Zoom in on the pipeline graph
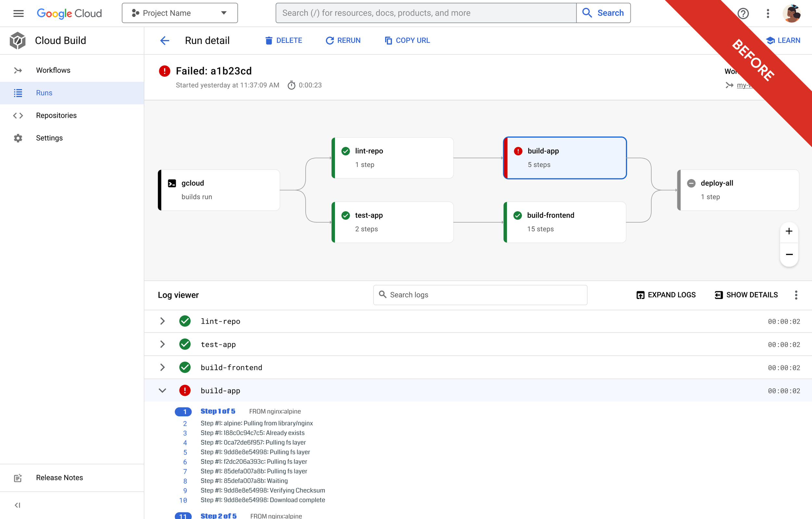This screenshot has height=519, width=812. point(789,231)
